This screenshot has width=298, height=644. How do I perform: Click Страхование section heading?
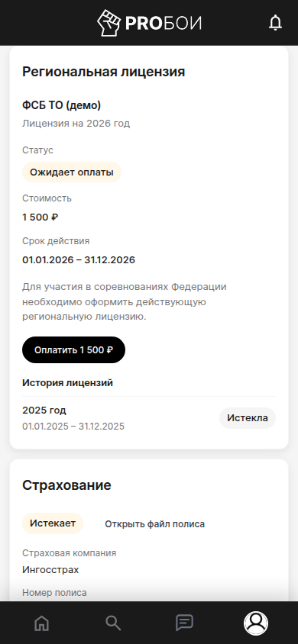point(66,485)
